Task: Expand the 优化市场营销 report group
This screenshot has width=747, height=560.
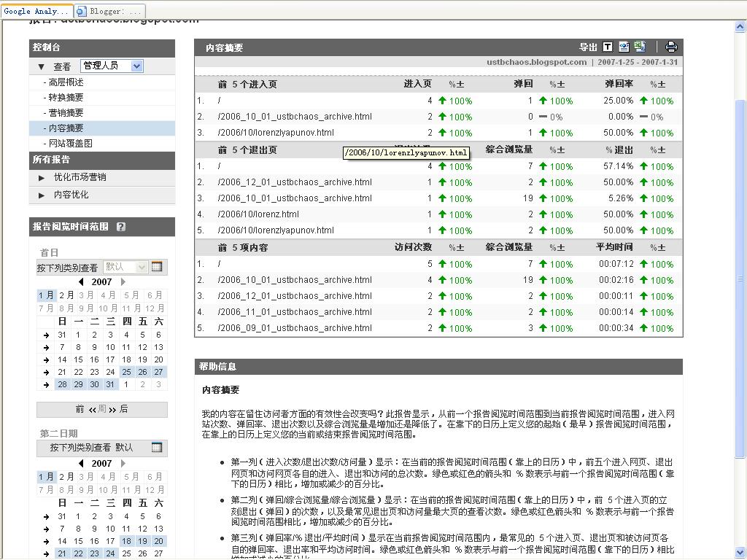Action: (42, 178)
